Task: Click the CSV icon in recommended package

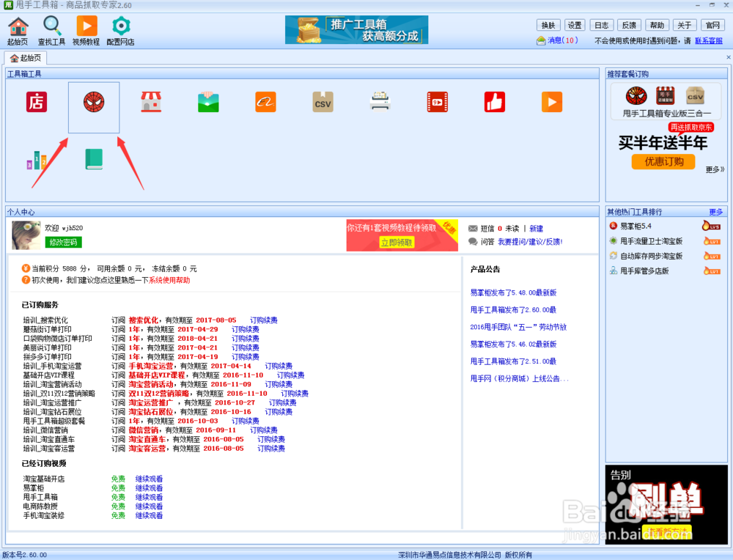Action: pos(695,96)
